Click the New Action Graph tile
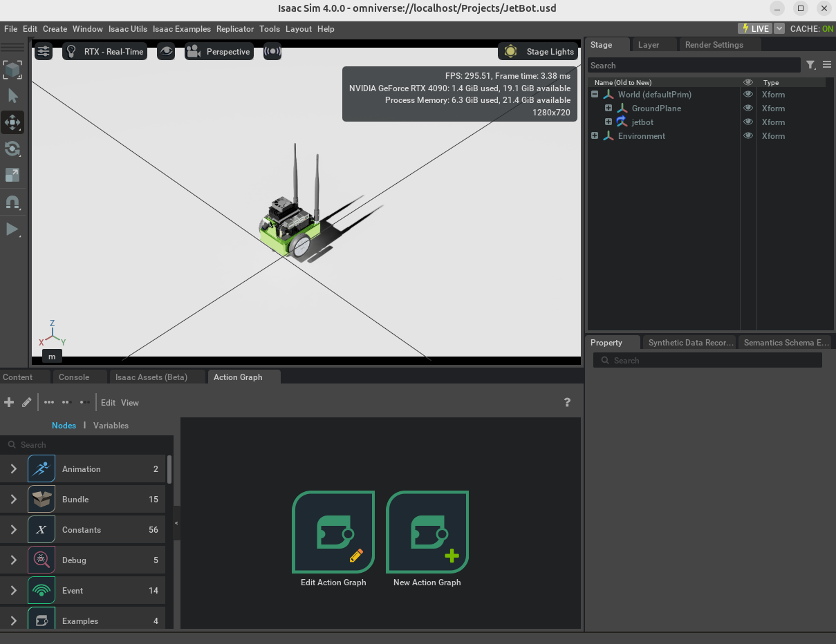Viewport: 836px width, 644px height. click(x=427, y=540)
